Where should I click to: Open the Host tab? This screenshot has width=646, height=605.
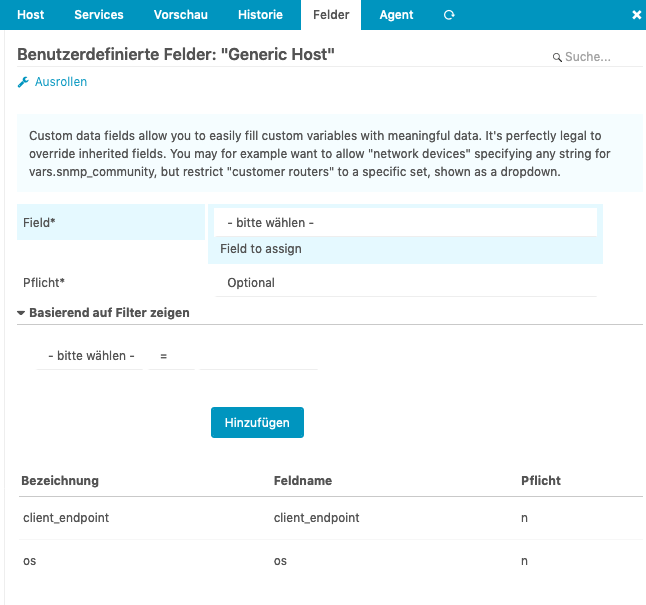point(30,15)
